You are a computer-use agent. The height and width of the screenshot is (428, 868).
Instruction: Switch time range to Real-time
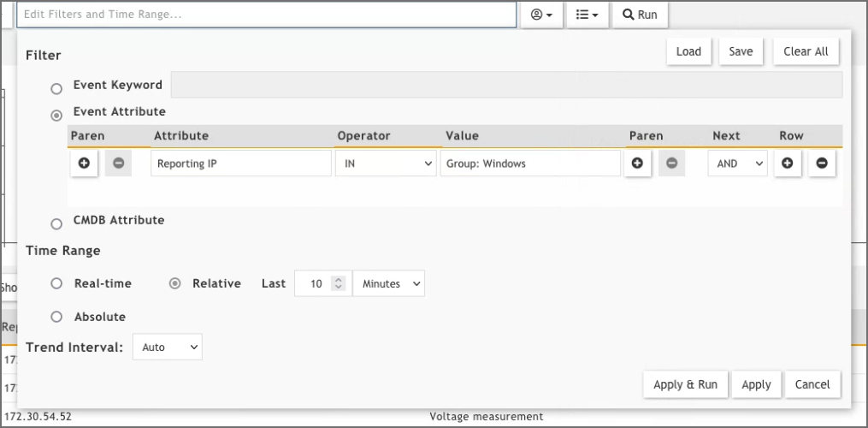(56, 283)
